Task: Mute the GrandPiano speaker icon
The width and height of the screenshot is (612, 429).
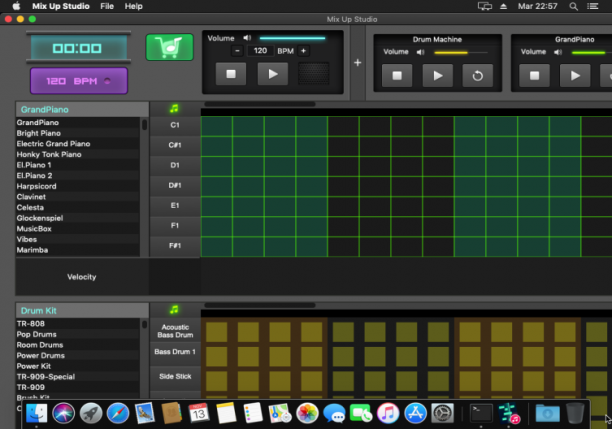Action: coord(558,52)
